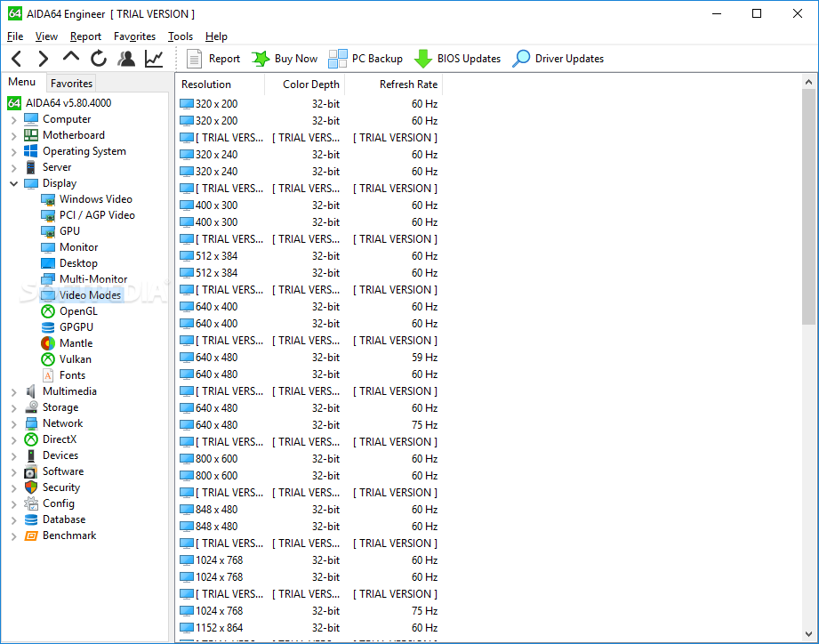Expand the Computer tree node
The image size is (819, 644).
click(14, 120)
